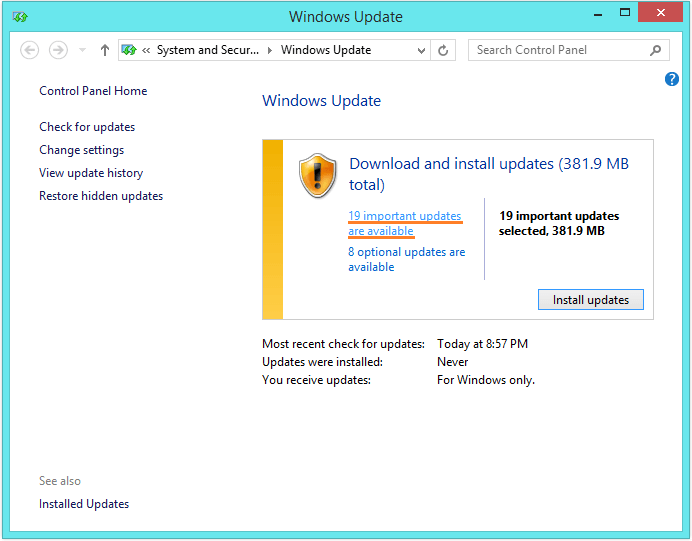Click '19 important updates selected, 381.9 MB' text
The image size is (692, 541).
pyautogui.click(x=559, y=223)
